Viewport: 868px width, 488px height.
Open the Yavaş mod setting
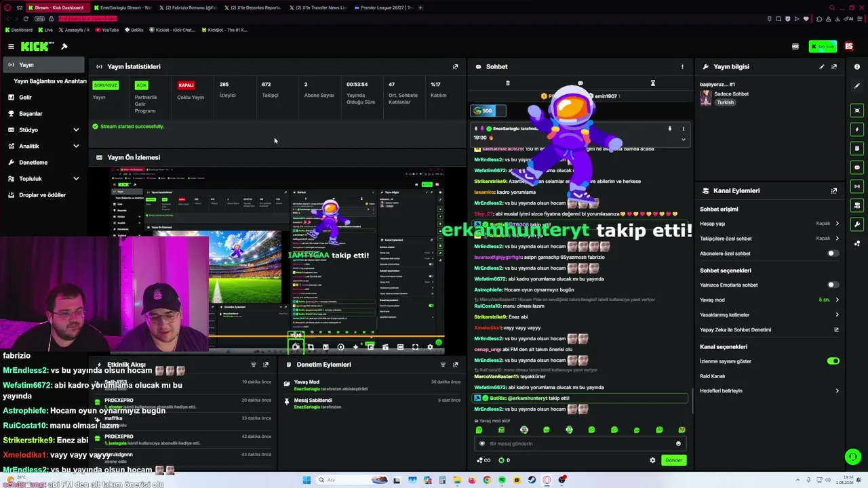pos(769,300)
